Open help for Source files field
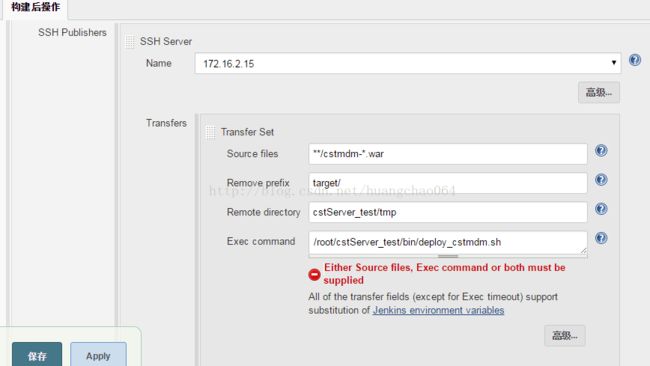 point(601,150)
